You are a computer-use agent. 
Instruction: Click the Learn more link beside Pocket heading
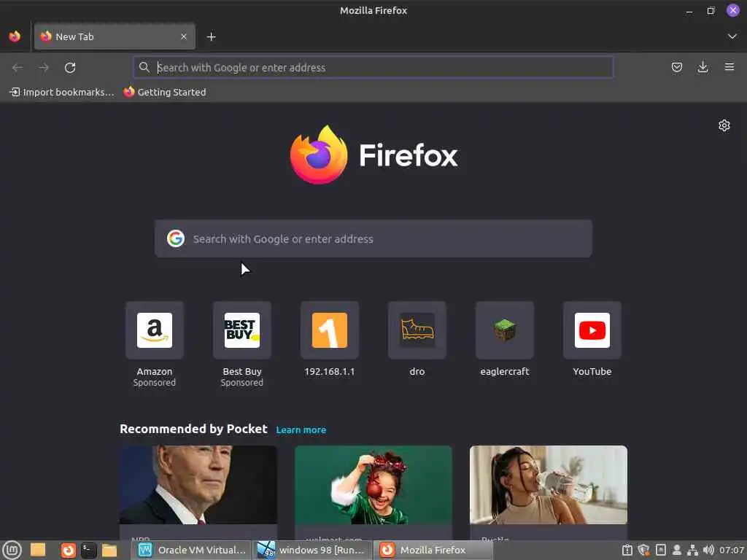[x=301, y=430]
